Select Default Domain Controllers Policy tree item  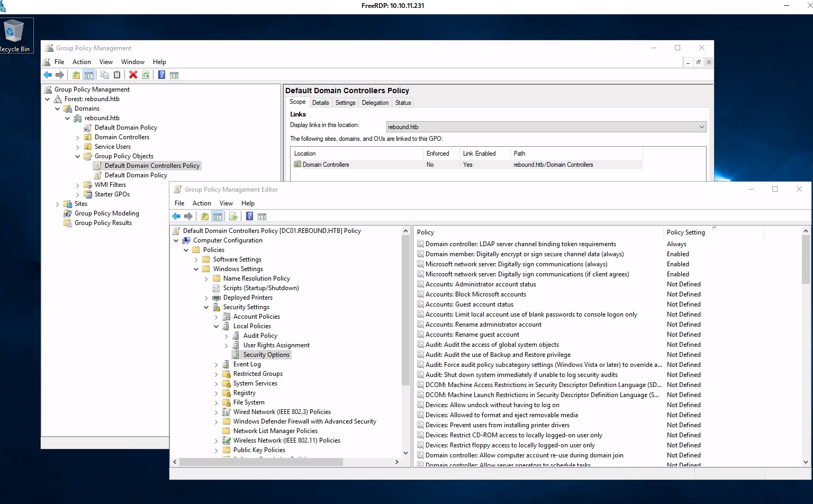point(152,166)
